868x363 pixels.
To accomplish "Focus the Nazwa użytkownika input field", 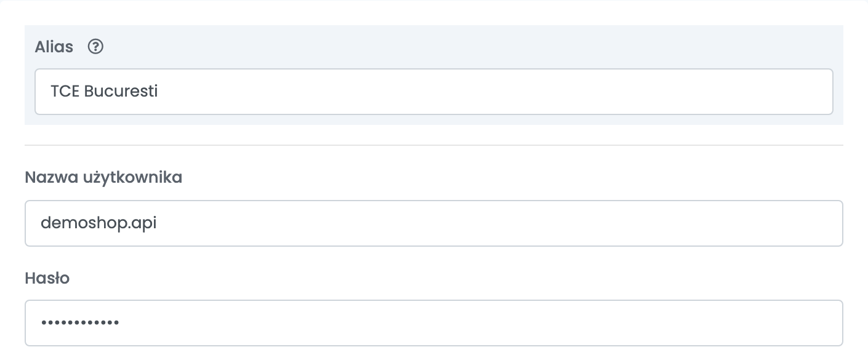I will pos(434,223).
